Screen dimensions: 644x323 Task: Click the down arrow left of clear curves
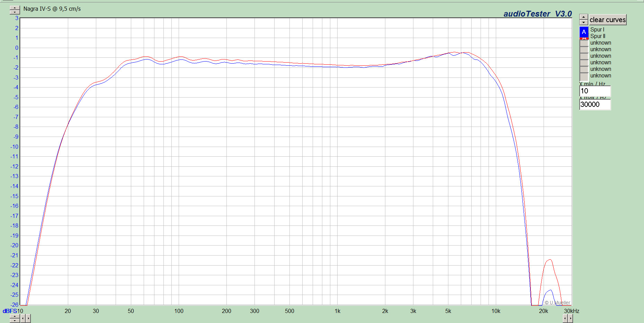pyautogui.click(x=584, y=22)
